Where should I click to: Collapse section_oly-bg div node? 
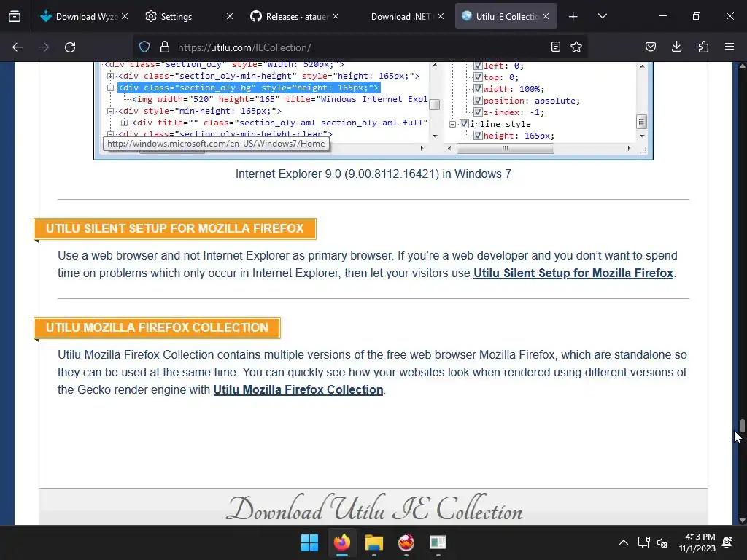click(x=111, y=87)
